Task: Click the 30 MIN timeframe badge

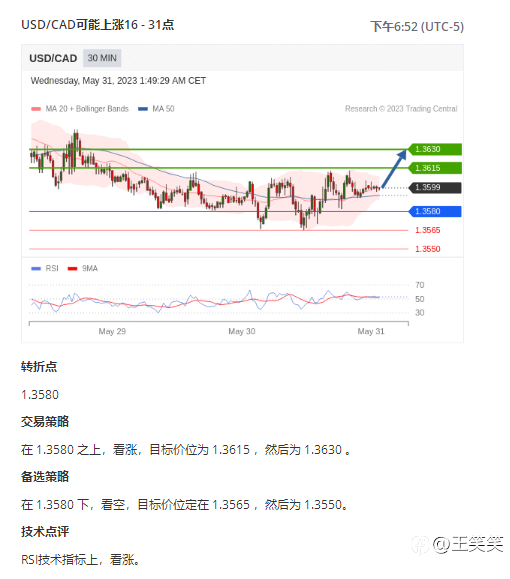Action: point(102,58)
